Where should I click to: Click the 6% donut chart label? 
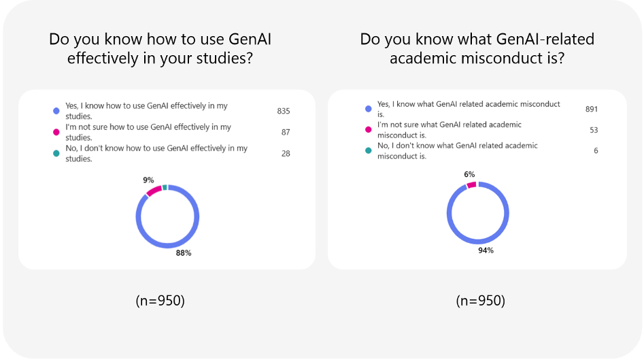469,174
